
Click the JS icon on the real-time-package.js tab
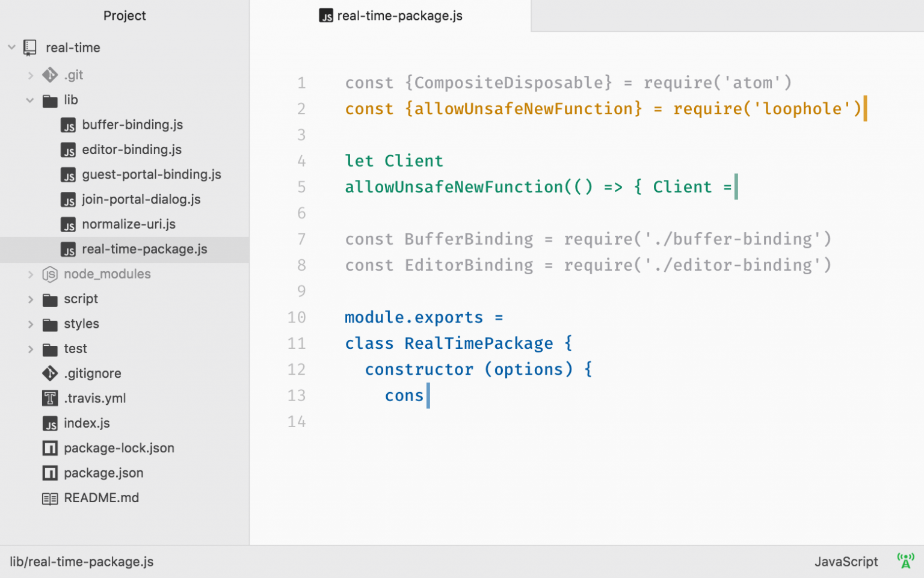(327, 16)
